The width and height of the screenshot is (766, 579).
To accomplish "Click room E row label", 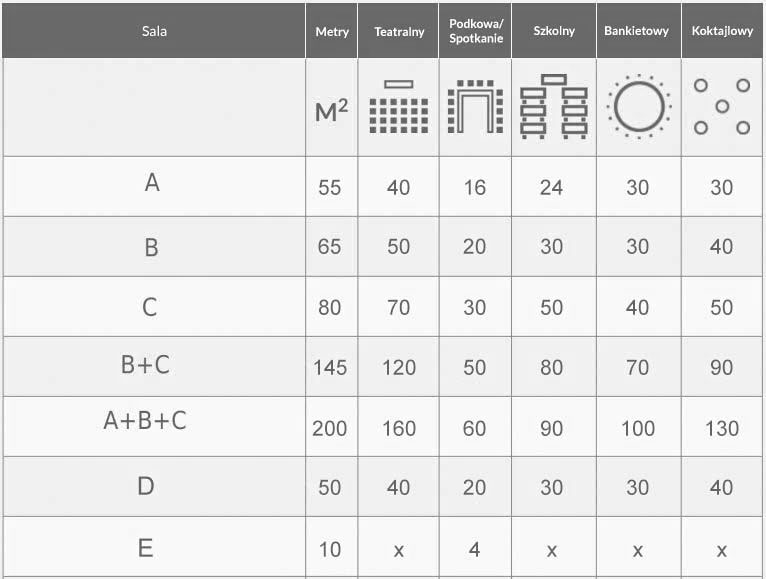I will tap(146, 548).
